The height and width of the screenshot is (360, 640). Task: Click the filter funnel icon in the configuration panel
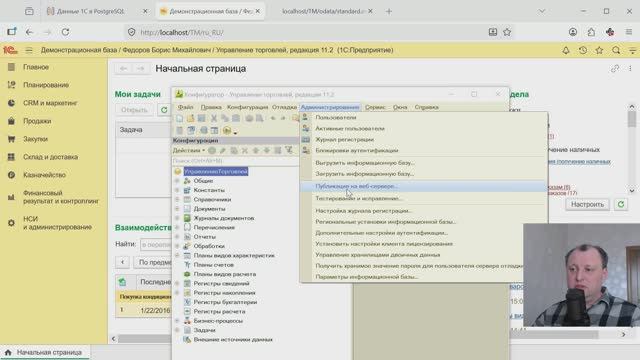pyautogui.click(x=289, y=151)
